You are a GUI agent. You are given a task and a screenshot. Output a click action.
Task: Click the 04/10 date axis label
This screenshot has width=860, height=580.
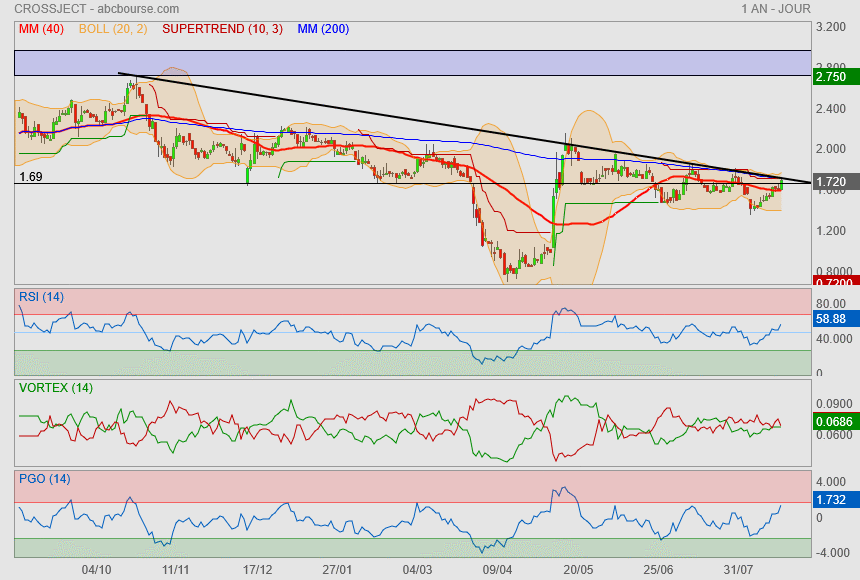(97, 570)
